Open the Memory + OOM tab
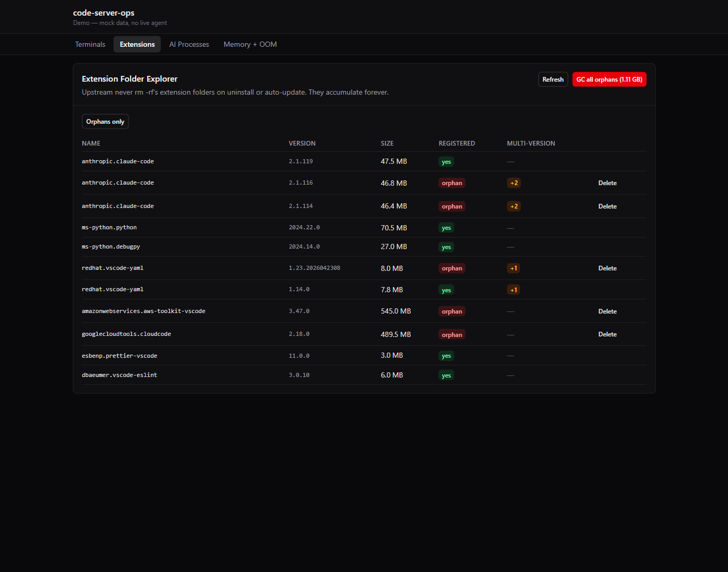728x572 pixels. [x=250, y=44]
